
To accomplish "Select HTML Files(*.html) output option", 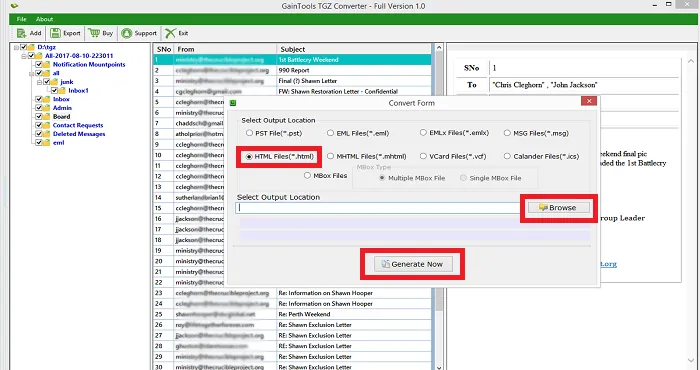I will tap(279, 157).
